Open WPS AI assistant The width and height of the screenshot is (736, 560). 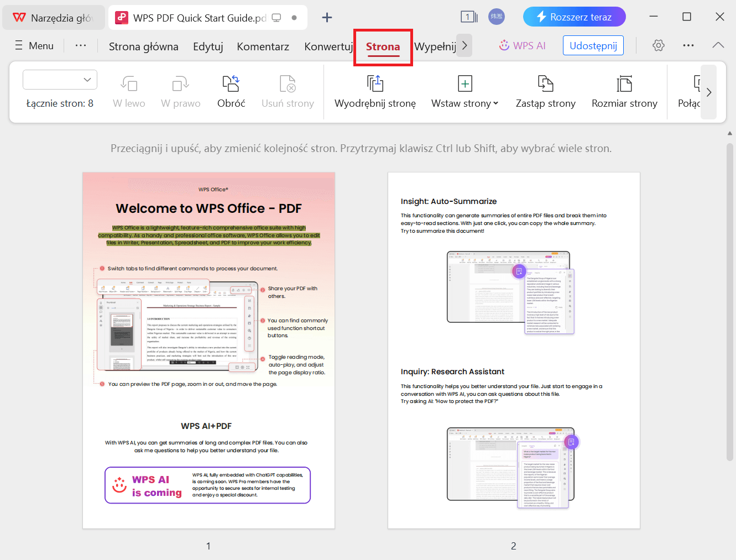(522, 46)
